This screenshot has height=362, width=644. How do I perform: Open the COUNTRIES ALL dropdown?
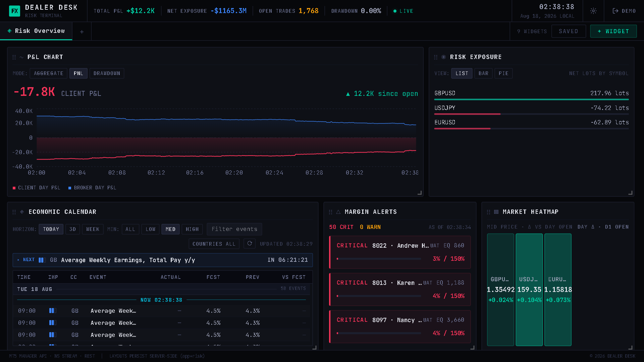click(214, 244)
